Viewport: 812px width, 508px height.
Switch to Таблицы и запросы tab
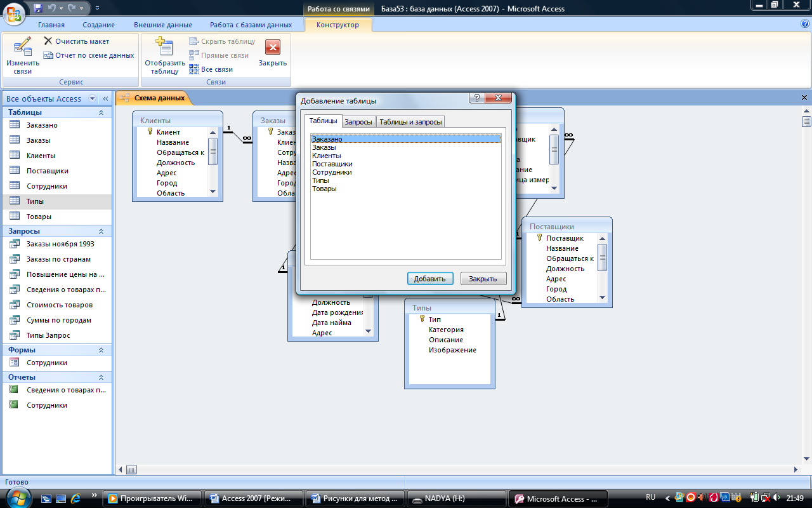pyautogui.click(x=410, y=121)
